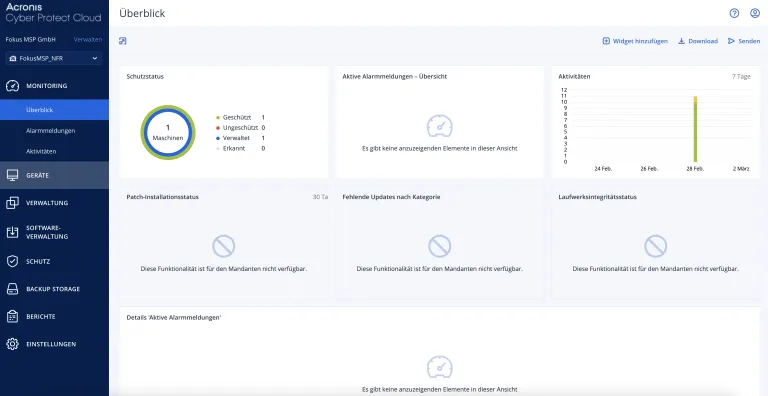768x396 pixels.
Task: Click the Ungeschützt legend label
Action: coord(240,128)
